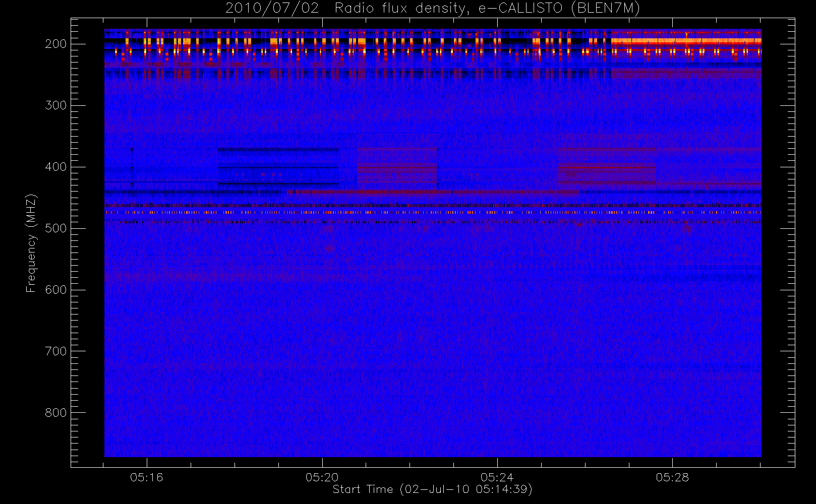Click the bright orange emission band near 200 MHz after 05:27
Screen dimensions: 816x504
[x=686, y=41]
